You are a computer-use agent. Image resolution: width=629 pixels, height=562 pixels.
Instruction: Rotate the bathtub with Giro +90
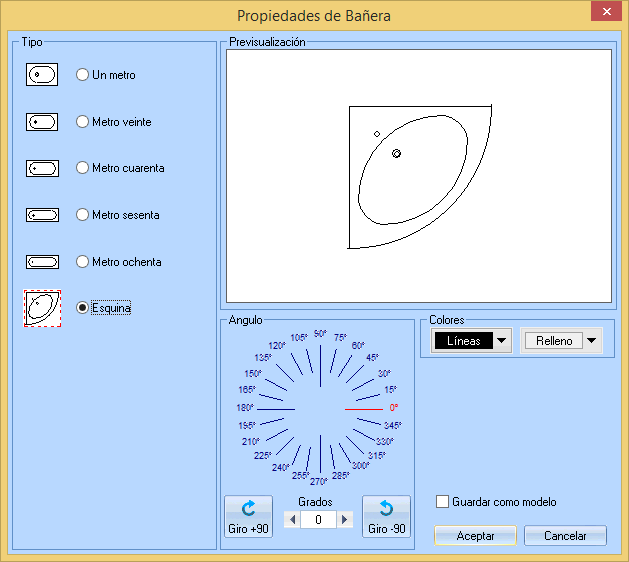(248, 517)
